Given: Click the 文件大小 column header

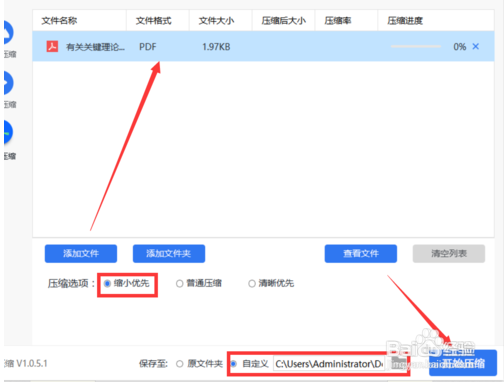Looking at the screenshot, I should click(216, 21).
